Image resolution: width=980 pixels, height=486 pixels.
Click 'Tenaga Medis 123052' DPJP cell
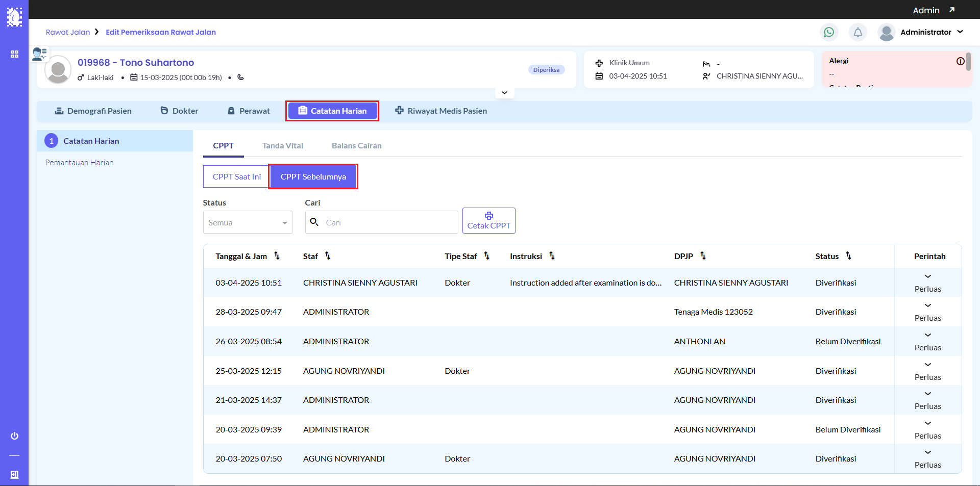(x=713, y=312)
